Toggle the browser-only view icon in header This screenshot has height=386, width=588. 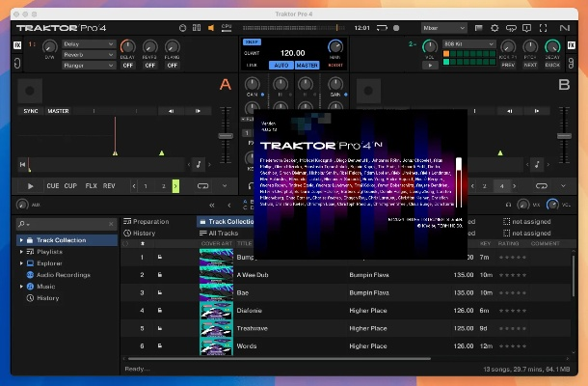(478, 28)
